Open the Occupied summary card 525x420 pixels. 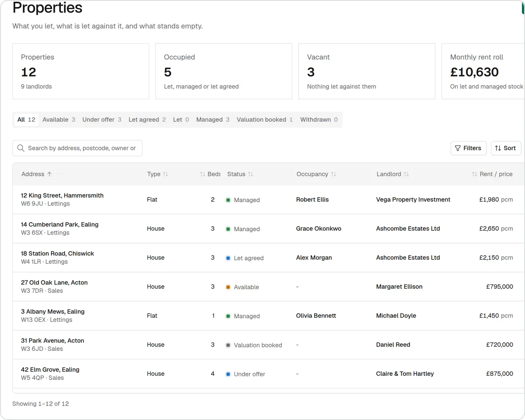click(x=224, y=71)
